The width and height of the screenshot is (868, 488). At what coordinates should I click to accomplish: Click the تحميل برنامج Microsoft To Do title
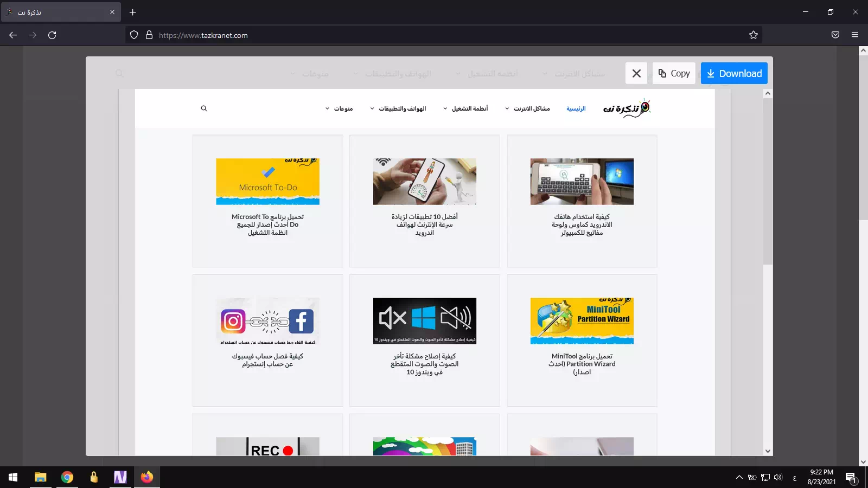pos(267,224)
